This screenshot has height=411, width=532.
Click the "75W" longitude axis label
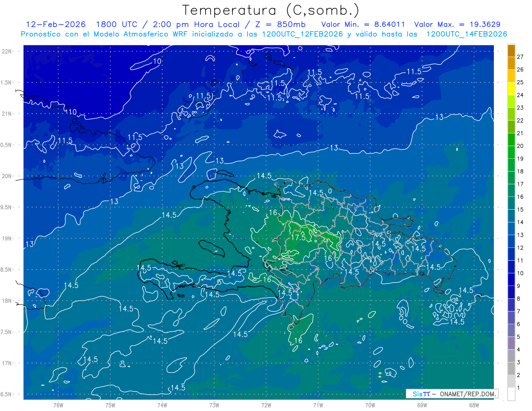[x=110, y=405]
